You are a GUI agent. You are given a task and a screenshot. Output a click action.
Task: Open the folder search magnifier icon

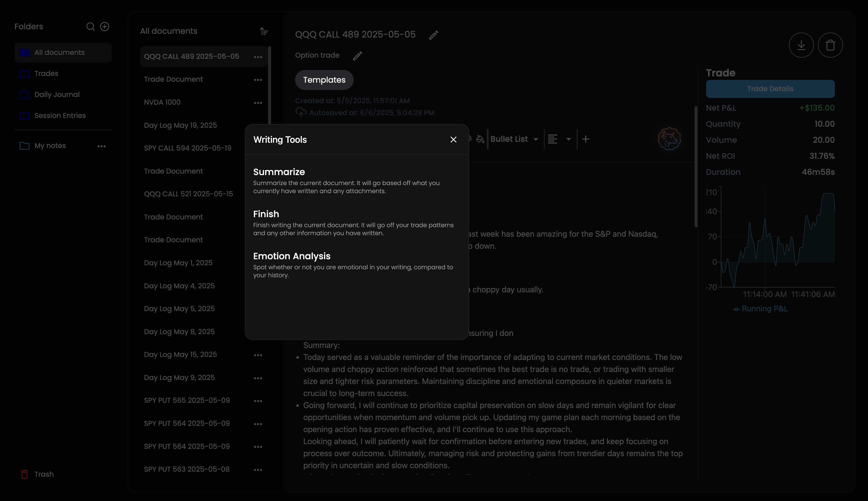click(x=90, y=27)
